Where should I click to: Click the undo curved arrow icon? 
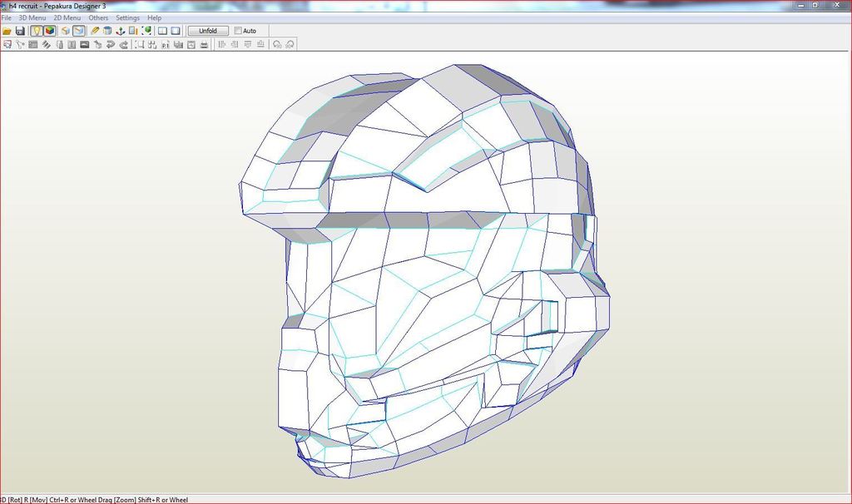coord(111,45)
